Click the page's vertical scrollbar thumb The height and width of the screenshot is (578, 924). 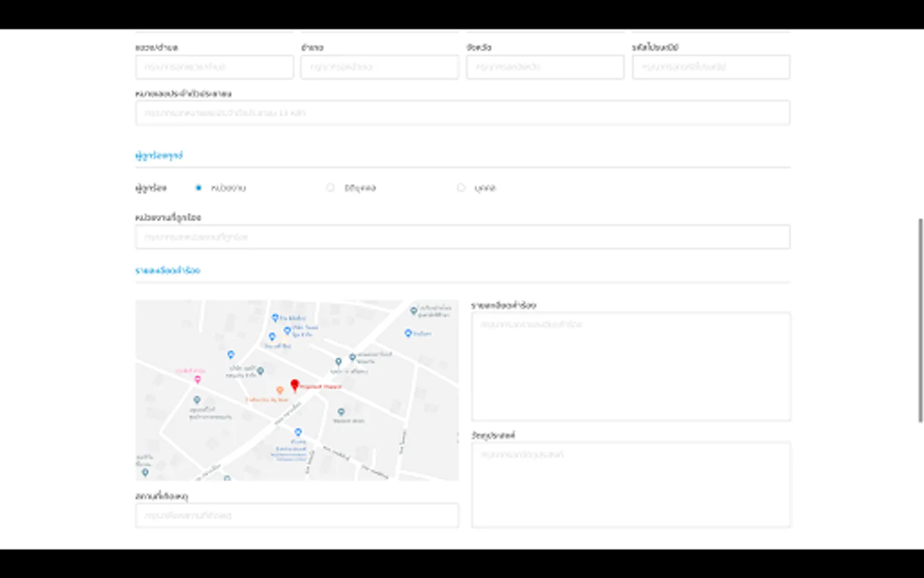pyautogui.click(x=921, y=320)
